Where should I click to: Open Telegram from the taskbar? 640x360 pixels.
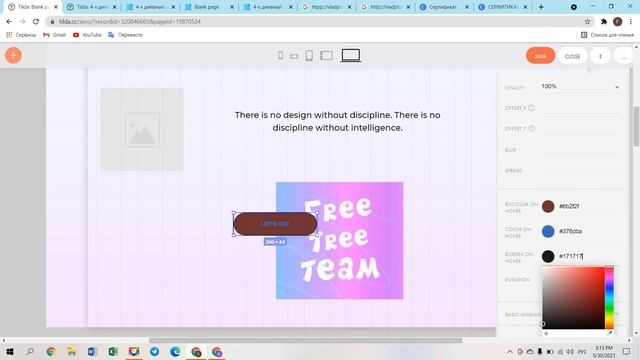(x=155, y=351)
